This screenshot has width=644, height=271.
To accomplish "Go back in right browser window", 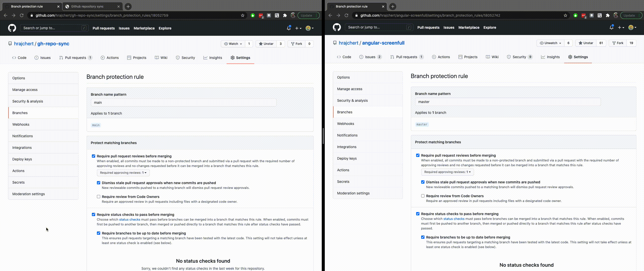I will pos(330,15).
